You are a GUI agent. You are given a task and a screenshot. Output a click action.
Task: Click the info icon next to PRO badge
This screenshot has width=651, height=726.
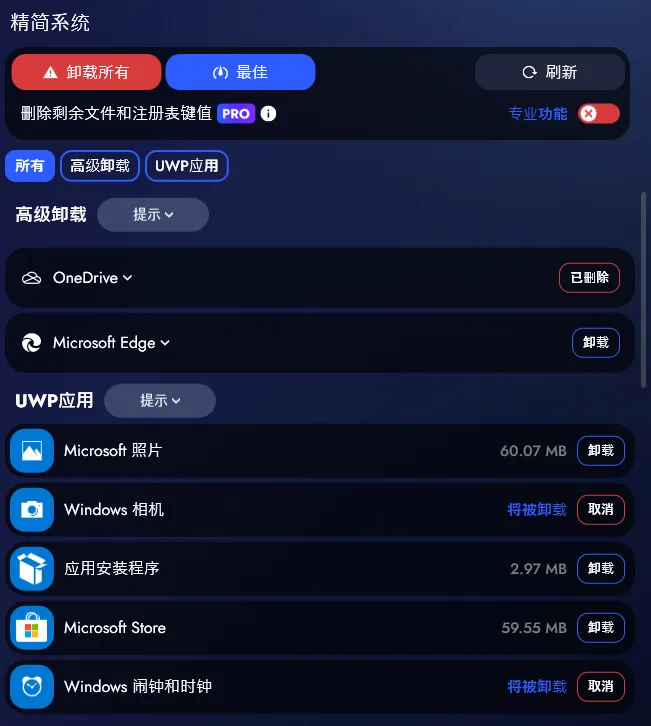pyautogui.click(x=268, y=113)
